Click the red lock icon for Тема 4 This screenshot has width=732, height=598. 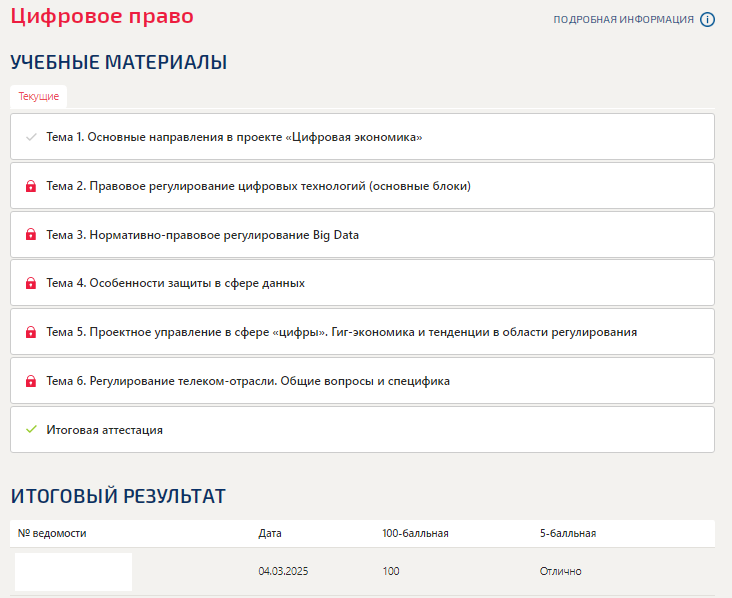click(x=31, y=283)
